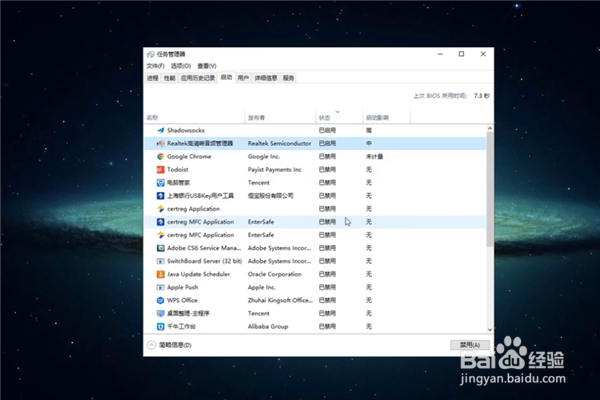Click the 恒宝股份有限公司 publisher cell
The width and height of the screenshot is (600, 400).
(x=271, y=196)
